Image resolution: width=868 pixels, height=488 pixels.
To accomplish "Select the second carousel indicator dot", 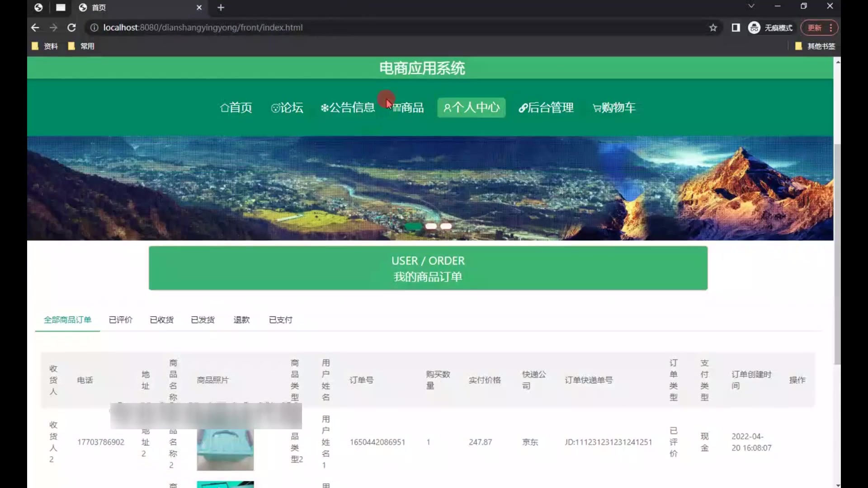I will 431,226.
